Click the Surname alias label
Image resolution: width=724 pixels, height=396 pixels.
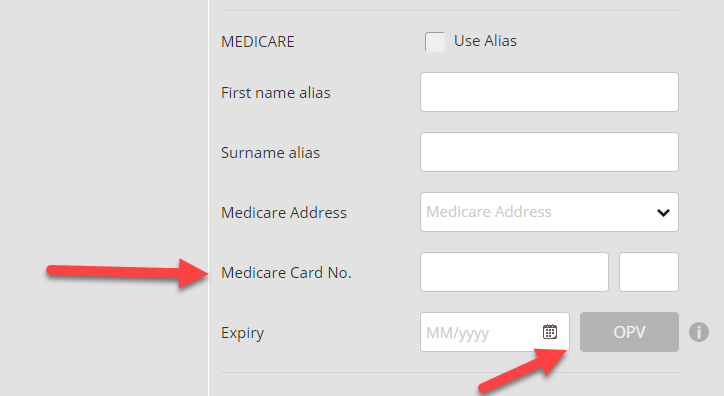270,153
